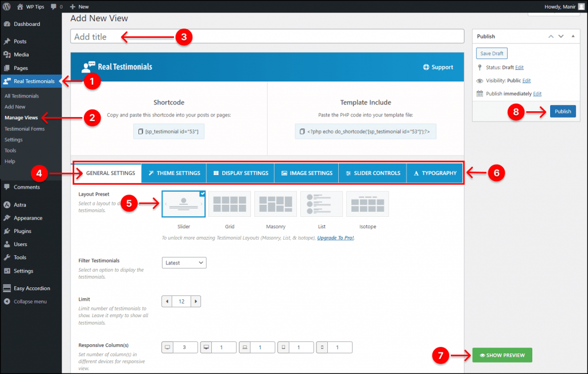Click the WordPress logo in admin bar
Viewport: 588px width, 374px height.
6,6
